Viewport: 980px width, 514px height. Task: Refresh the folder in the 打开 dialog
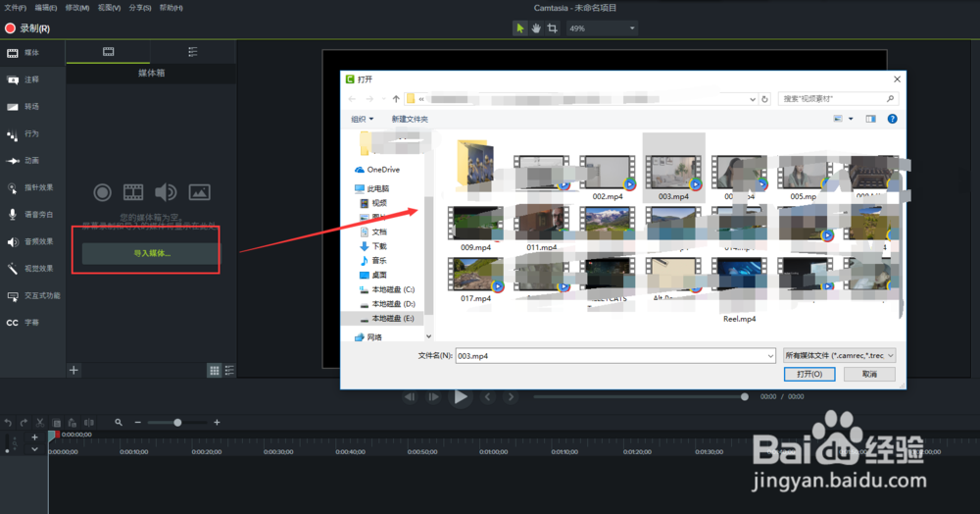click(x=764, y=99)
